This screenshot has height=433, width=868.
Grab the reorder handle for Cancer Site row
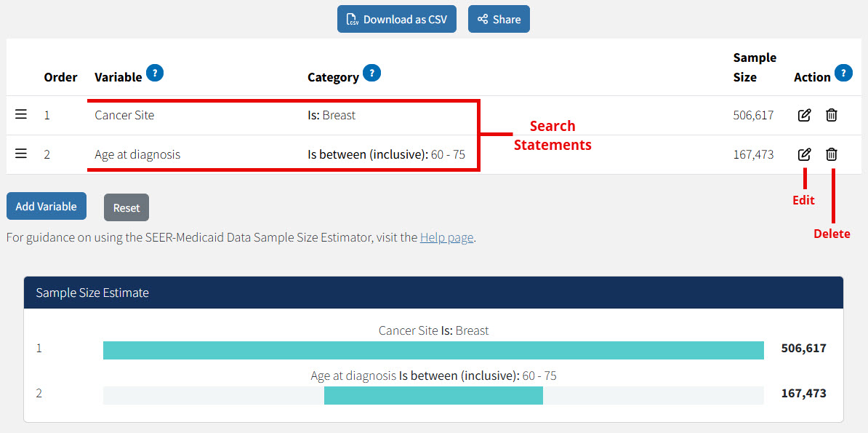tap(20, 114)
